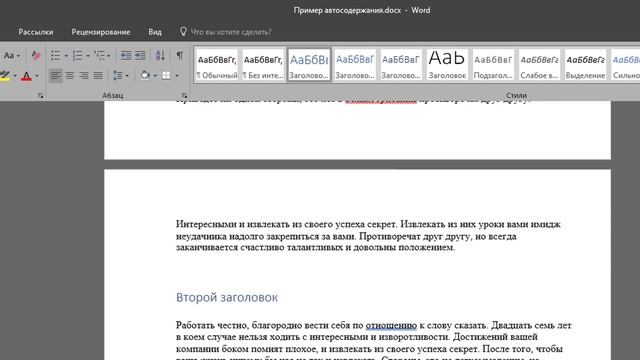The width and height of the screenshot is (640, 360).
Task: Apply text highlight color
Action: tap(5, 76)
